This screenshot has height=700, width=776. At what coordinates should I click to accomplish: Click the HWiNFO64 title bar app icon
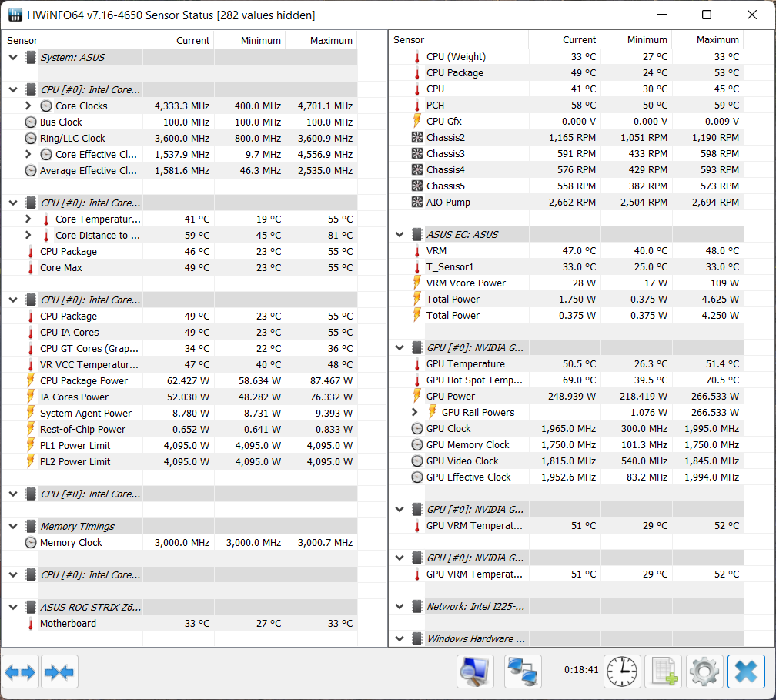15,15
